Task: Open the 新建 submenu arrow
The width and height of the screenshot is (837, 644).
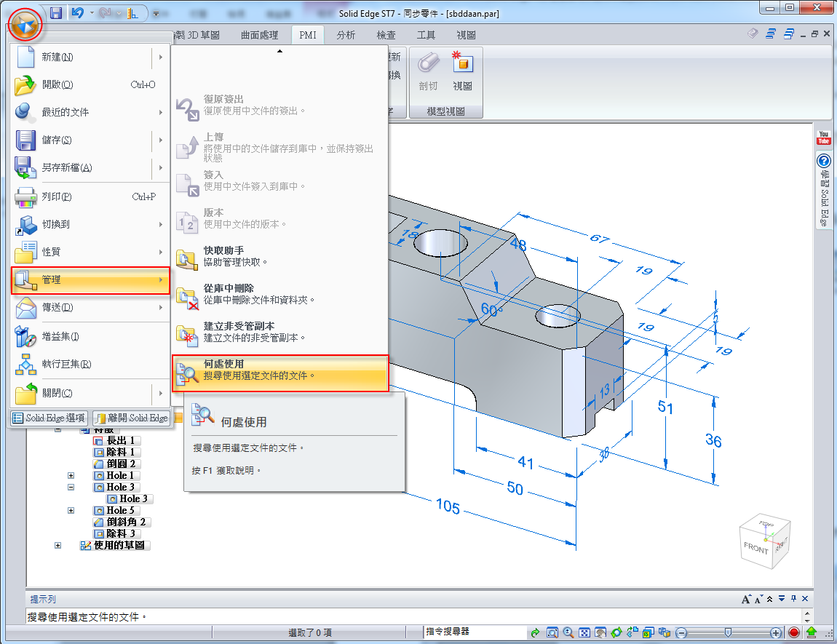Action: [x=161, y=57]
